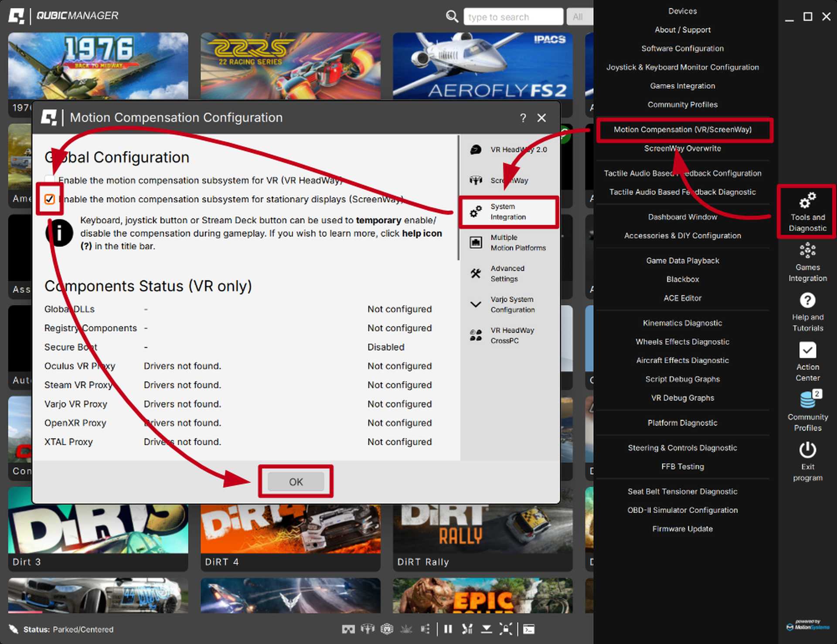Open Joystick & Keyboard Monitor Configuration
The height and width of the screenshot is (644, 837).
pyautogui.click(x=682, y=68)
